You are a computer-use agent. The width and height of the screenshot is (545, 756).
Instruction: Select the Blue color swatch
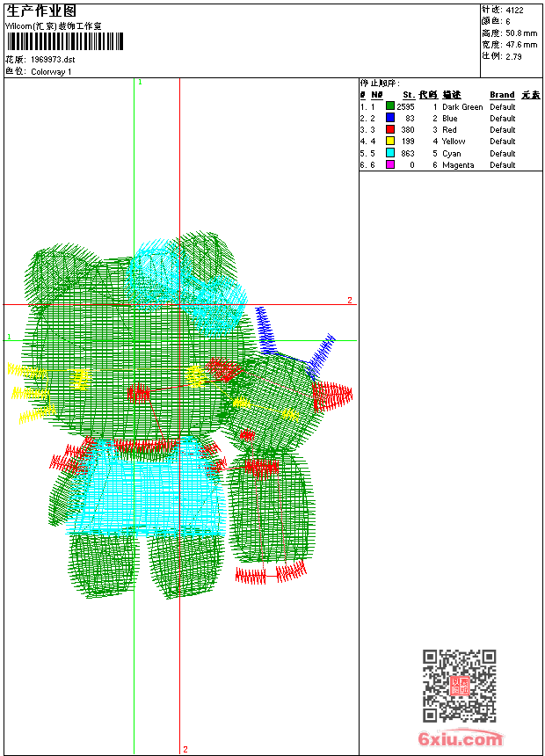pos(390,118)
